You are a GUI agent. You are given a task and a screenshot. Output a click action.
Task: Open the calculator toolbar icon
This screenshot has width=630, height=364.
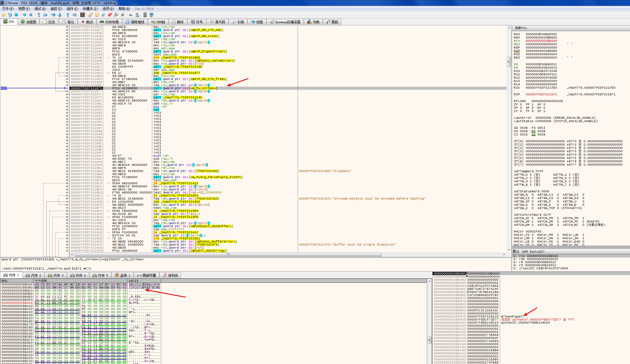[145, 15]
